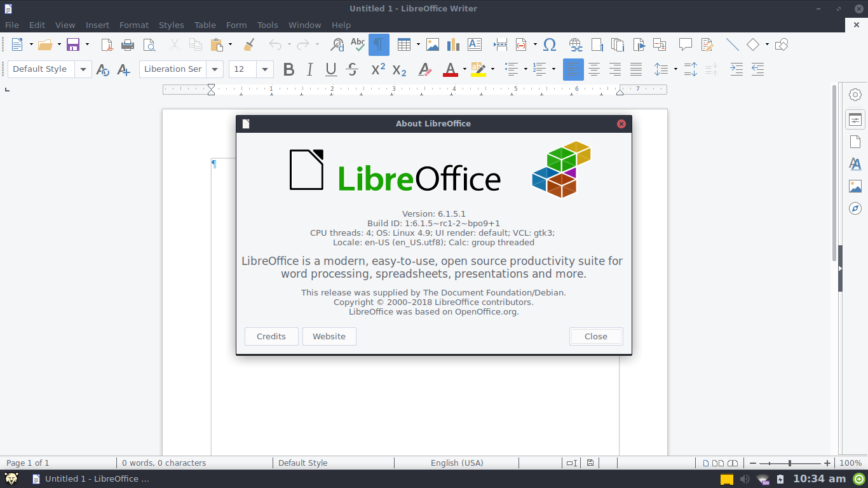
Task: Open the Tools menu
Action: [268, 25]
